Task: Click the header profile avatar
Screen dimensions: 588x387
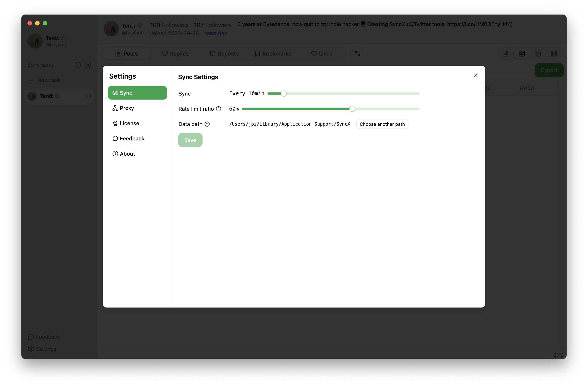Action: [111, 29]
